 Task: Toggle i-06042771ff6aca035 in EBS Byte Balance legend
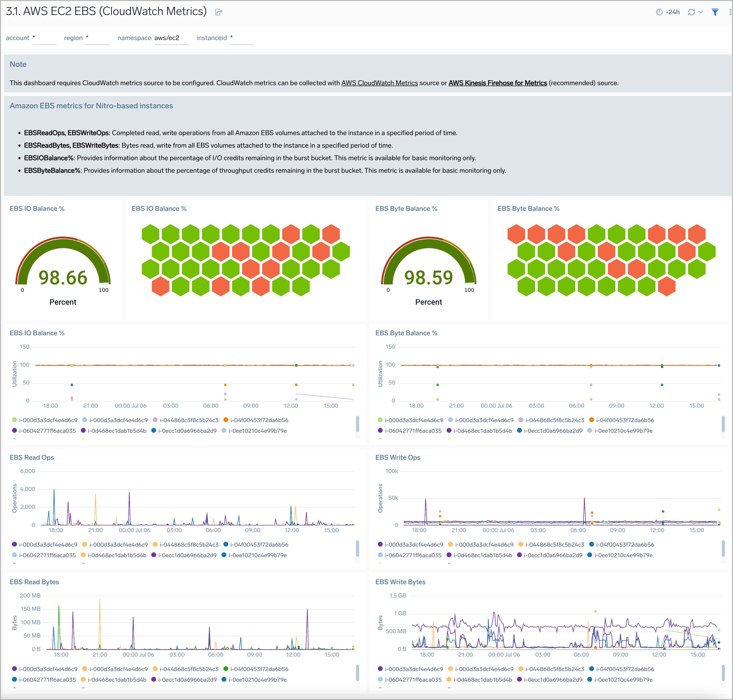point(409,431)
